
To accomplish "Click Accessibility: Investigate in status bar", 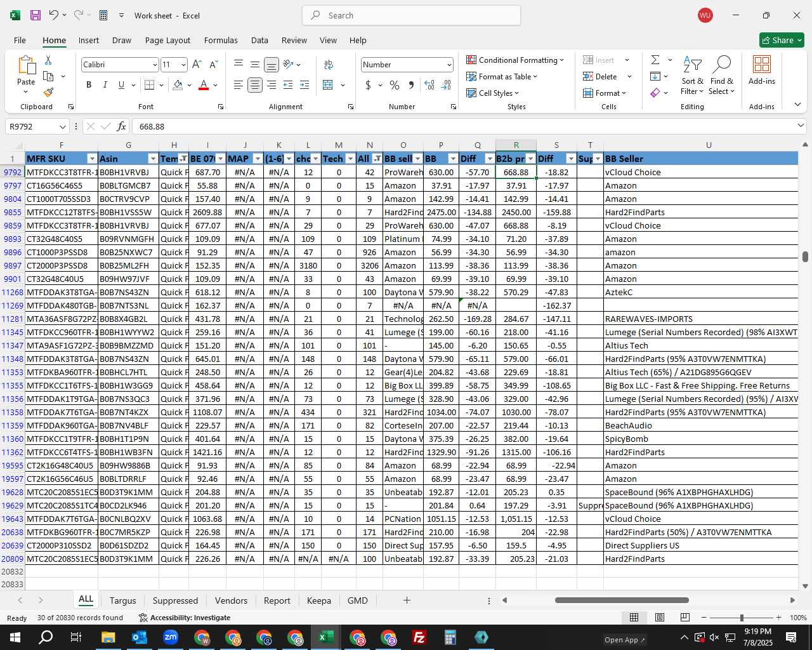I will pos(185,618).
